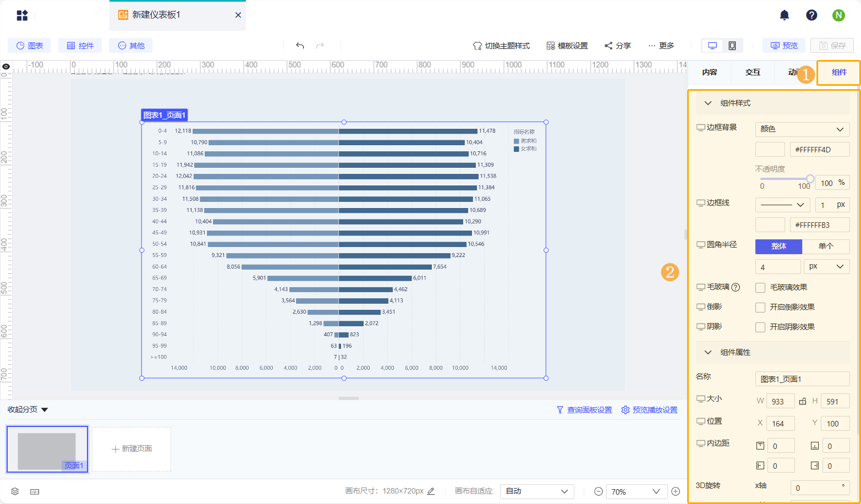Open the 画布自适应 自动 dropdown
The width and height of the screenshot is (861, 504).
click(537, 491)
